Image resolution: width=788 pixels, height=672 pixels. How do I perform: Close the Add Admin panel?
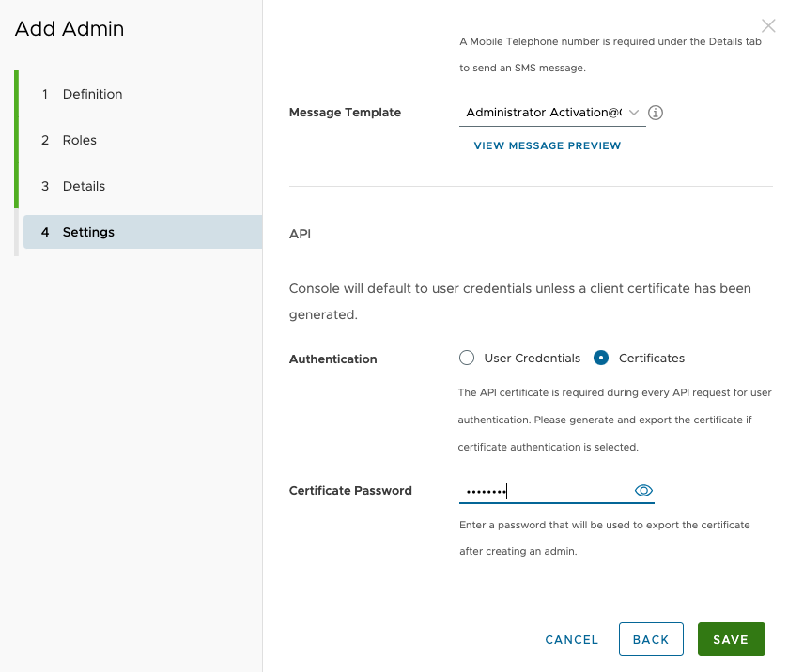click(x=768, y=25)
